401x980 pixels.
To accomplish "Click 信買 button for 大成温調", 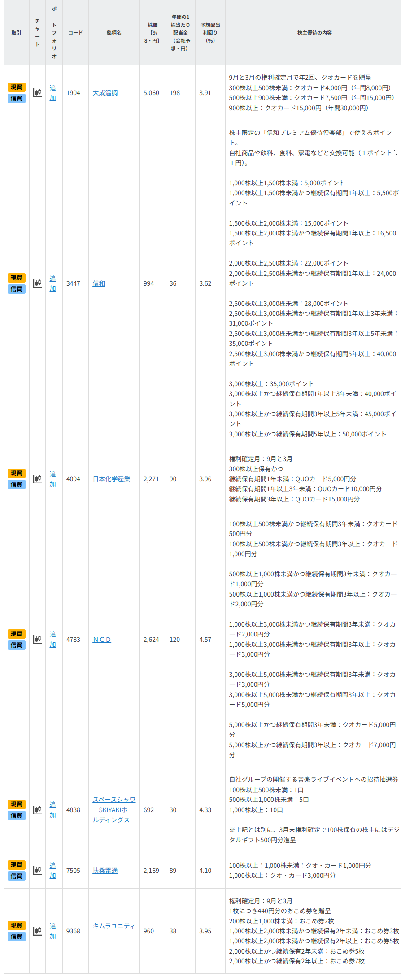I will (17, 98).
